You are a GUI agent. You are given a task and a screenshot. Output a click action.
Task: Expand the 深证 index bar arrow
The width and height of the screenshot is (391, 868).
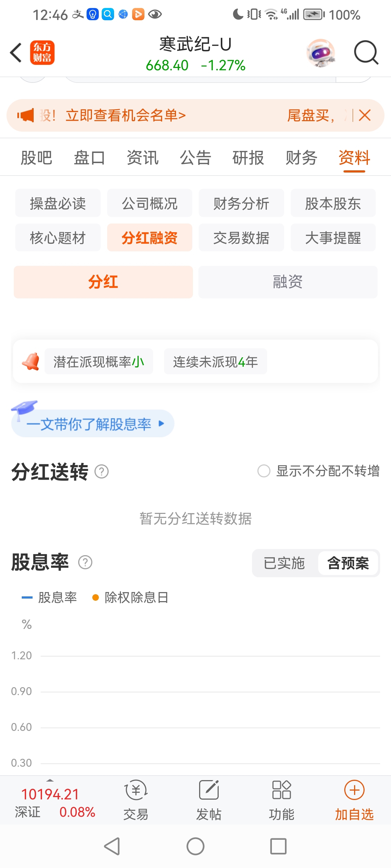pyautogui.click(x=50, y=780)
